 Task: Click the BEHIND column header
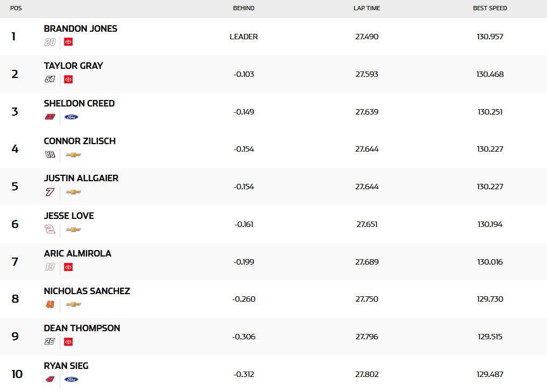click(243, 9)
